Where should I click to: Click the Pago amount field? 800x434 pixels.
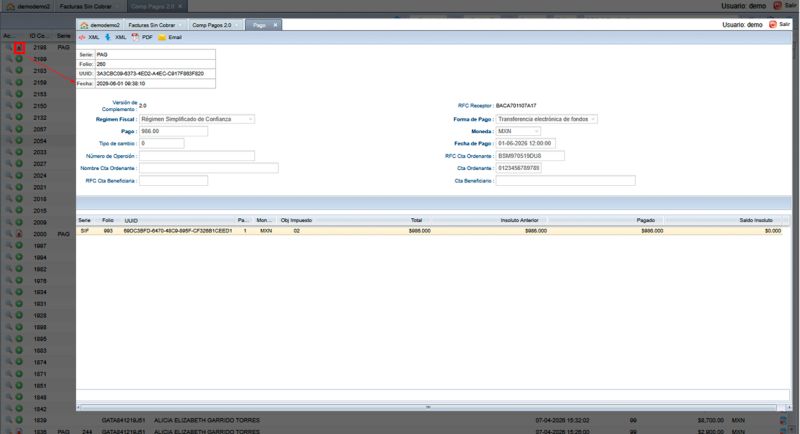(x=173, y=131)
